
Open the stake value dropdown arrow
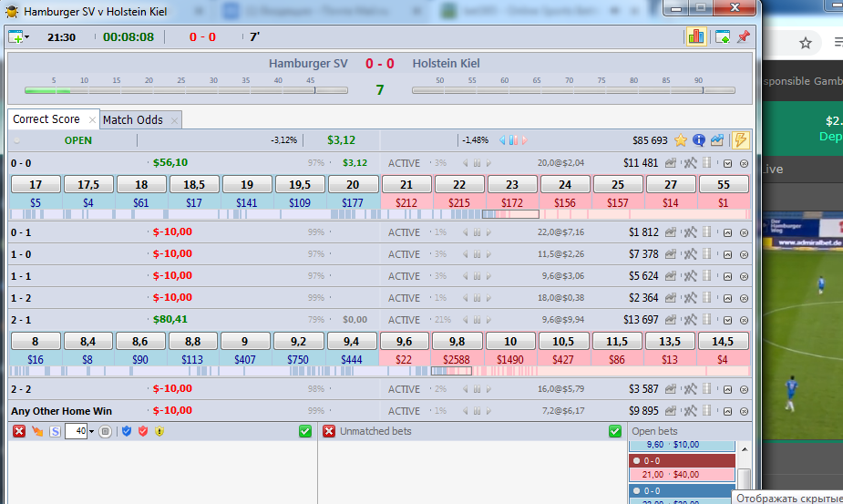(x=91, y=431)
